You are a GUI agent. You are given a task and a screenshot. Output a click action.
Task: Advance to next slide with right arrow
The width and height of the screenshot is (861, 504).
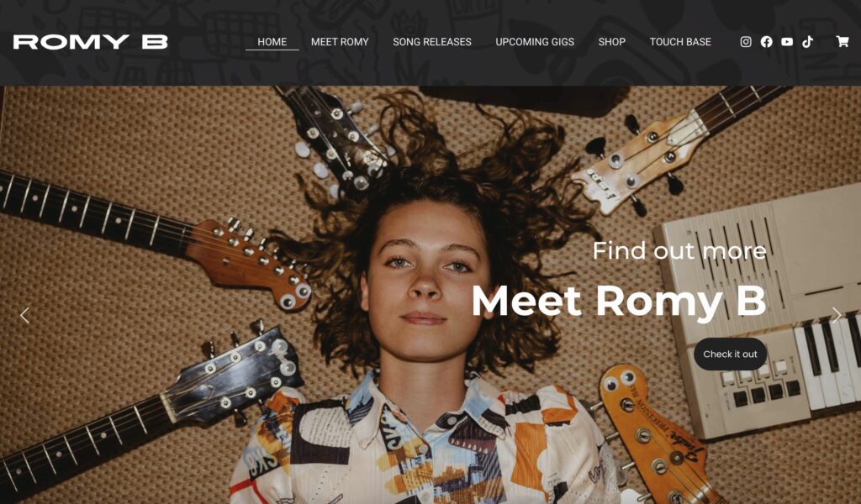pyautogui.click(x=837, y=315)
